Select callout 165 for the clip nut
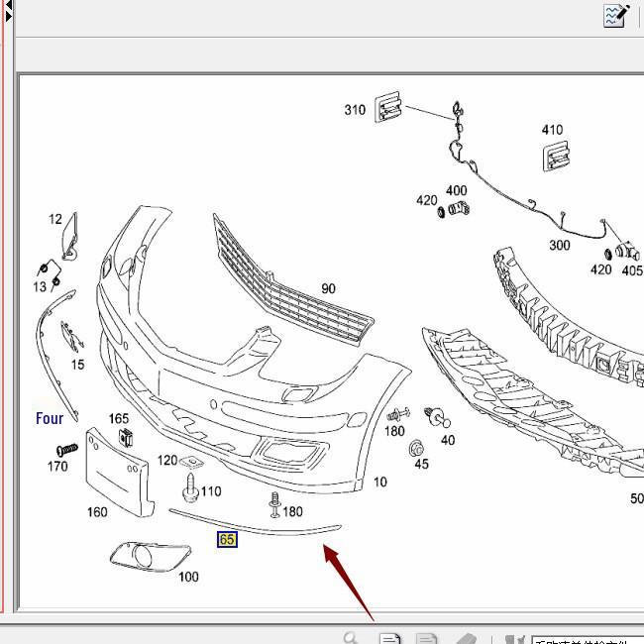 118,418
